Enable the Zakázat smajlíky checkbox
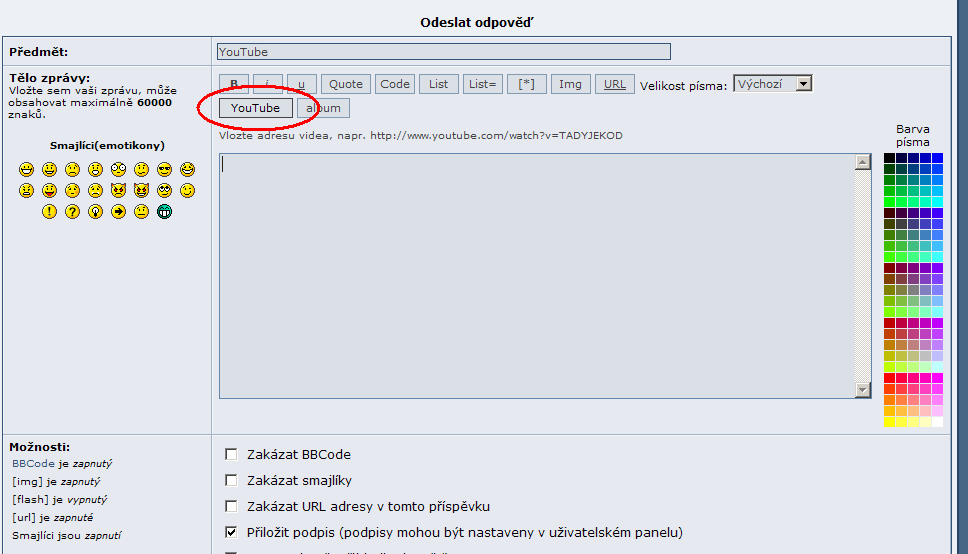The height and width of the screenshot is (554, 968). coord(232,480)
